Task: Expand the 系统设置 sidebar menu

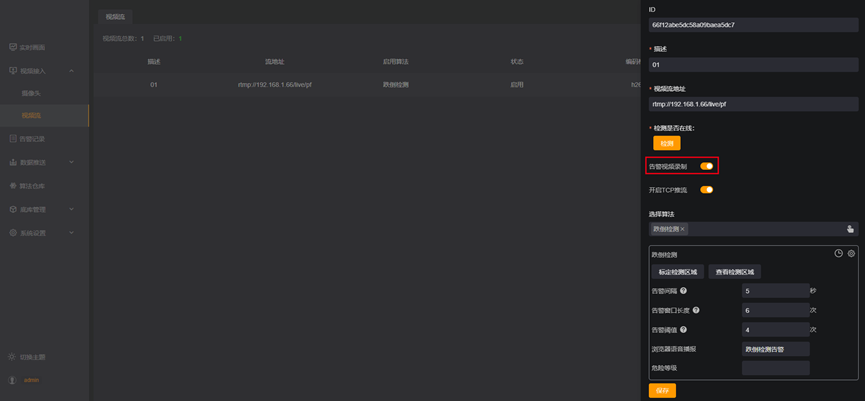Action: click(x=72, y=233)
